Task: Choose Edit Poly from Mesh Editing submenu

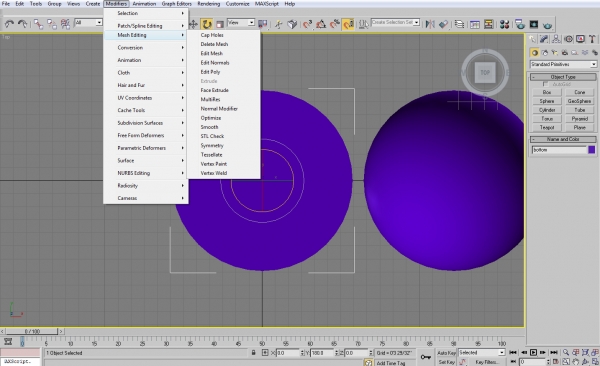Action: 210,72
